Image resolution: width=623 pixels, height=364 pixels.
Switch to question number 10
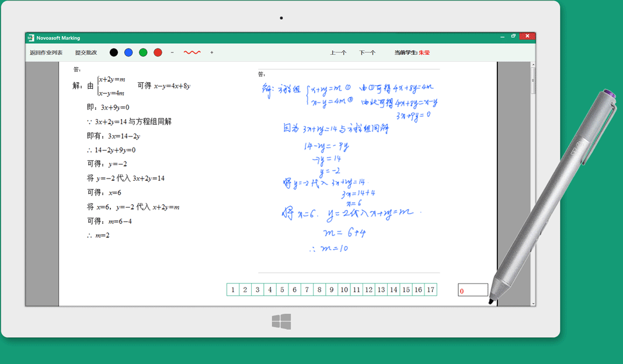[x=344, y=290]
